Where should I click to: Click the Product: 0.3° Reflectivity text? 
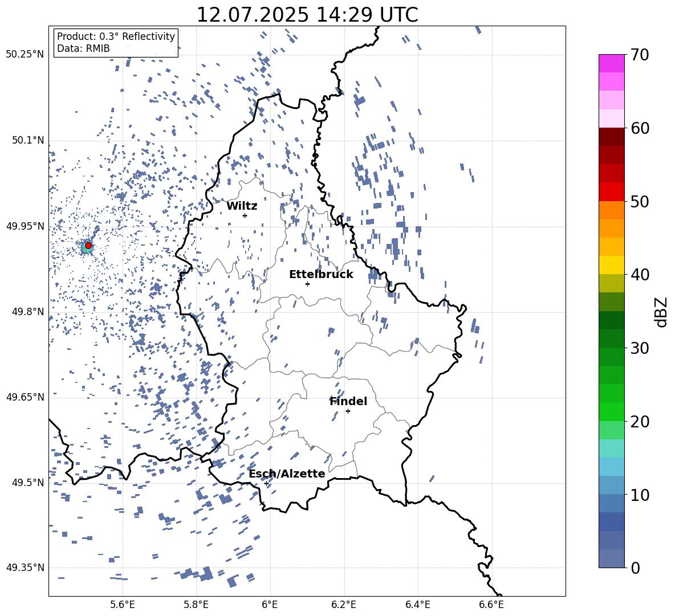tap(116, 36)
